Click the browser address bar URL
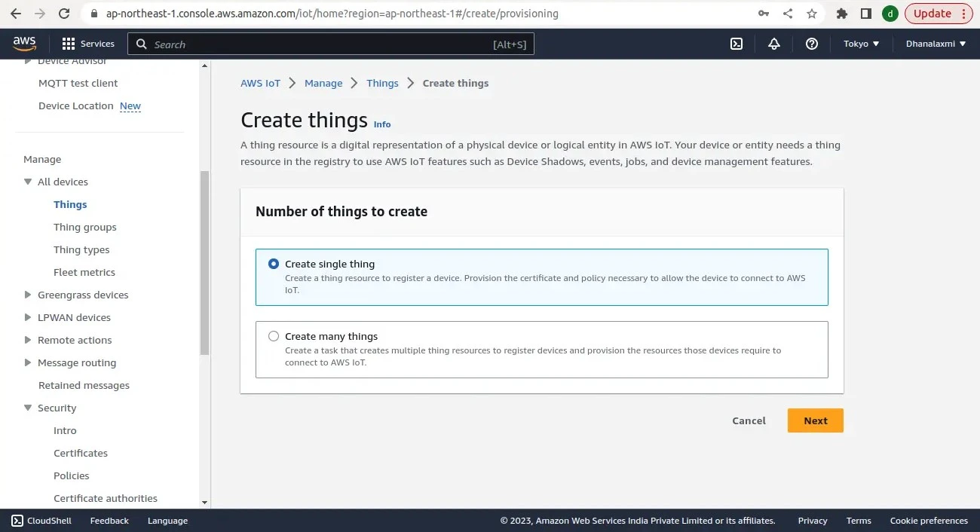 click(332, 14)
